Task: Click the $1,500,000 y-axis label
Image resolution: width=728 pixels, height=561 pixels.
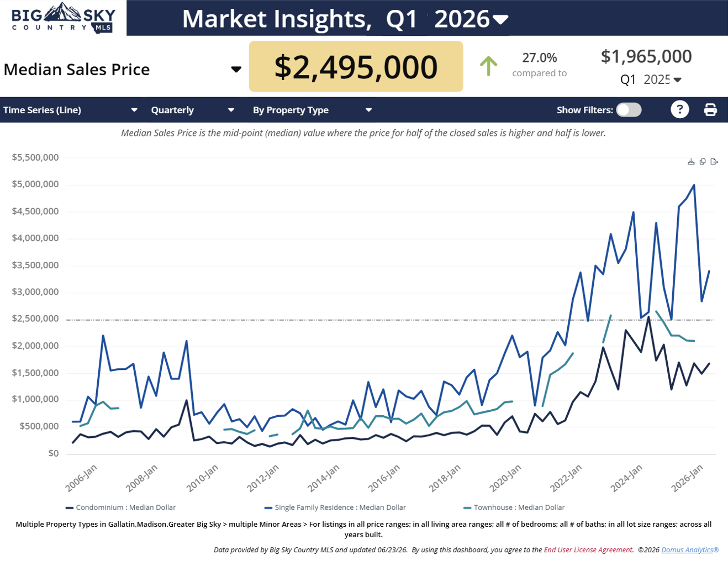Action: (x=35, y=373)
